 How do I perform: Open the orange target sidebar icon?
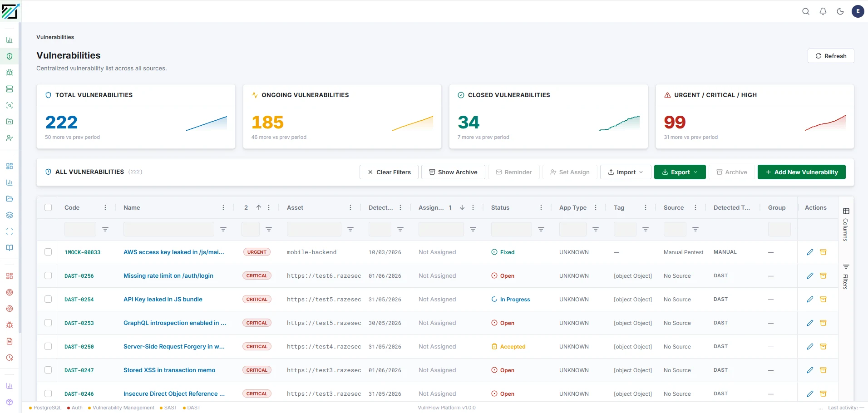tap(10, 292)
